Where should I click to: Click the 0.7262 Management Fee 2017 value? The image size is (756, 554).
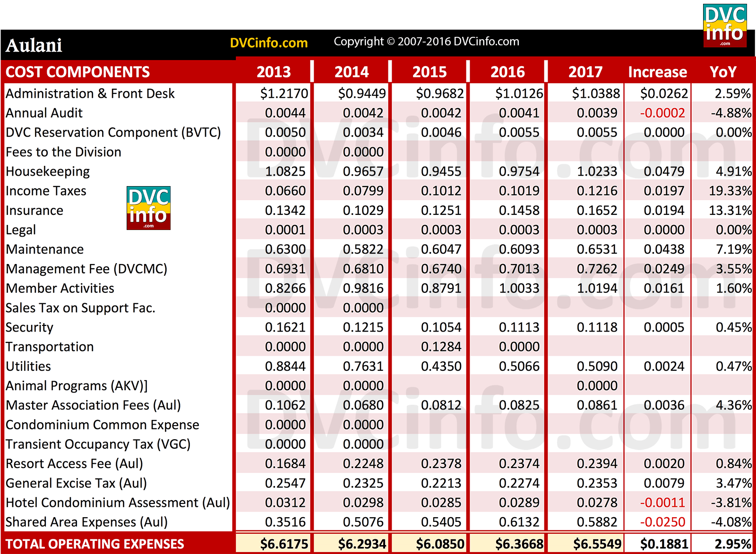point(597,269)
